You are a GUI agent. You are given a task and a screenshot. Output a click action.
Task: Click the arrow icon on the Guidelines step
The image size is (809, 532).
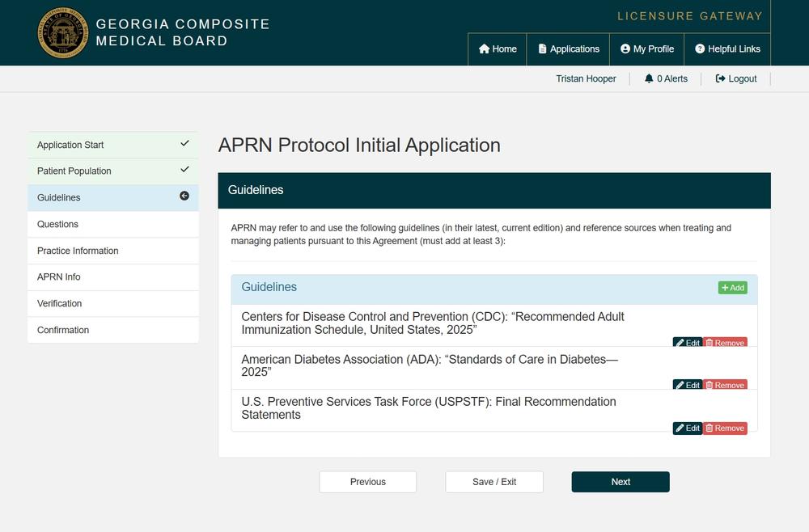point(184,196)
